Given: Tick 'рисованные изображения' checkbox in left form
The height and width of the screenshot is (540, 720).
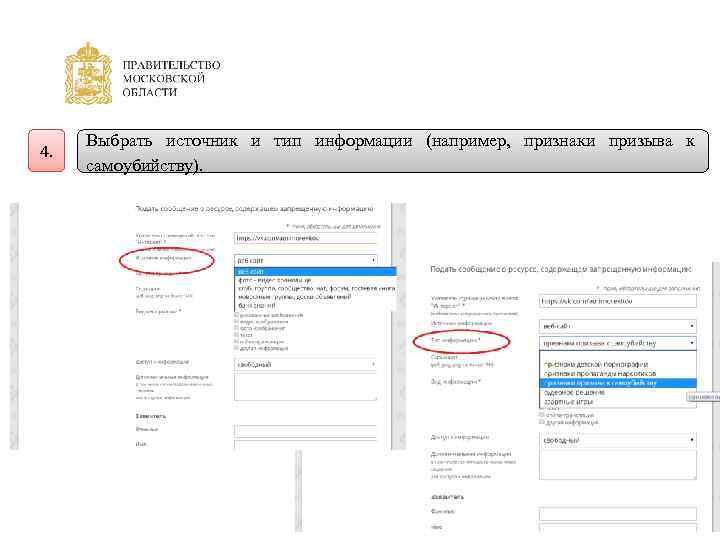Looking at the screenshot, I should [x=236, y=315].
